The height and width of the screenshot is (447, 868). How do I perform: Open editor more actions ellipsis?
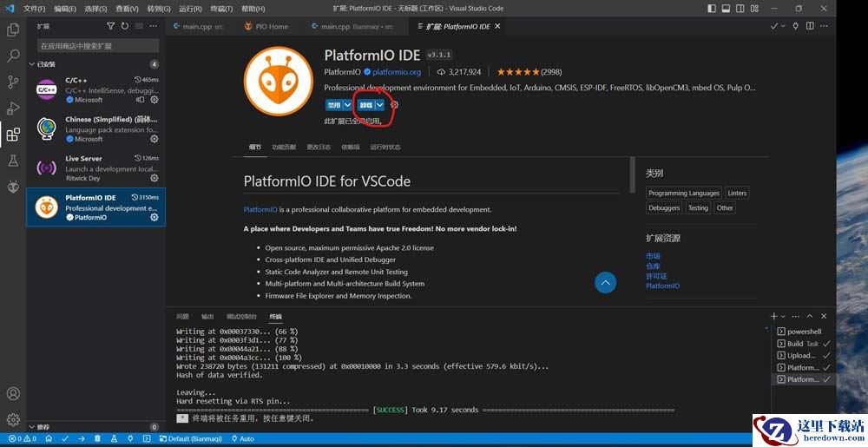pos(825,26)
